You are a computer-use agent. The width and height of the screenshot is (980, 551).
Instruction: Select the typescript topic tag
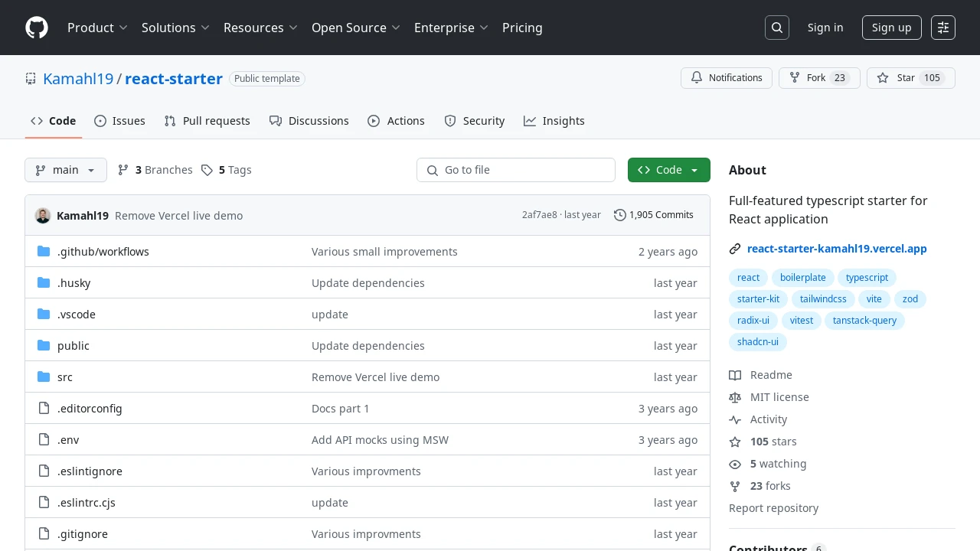867,278
